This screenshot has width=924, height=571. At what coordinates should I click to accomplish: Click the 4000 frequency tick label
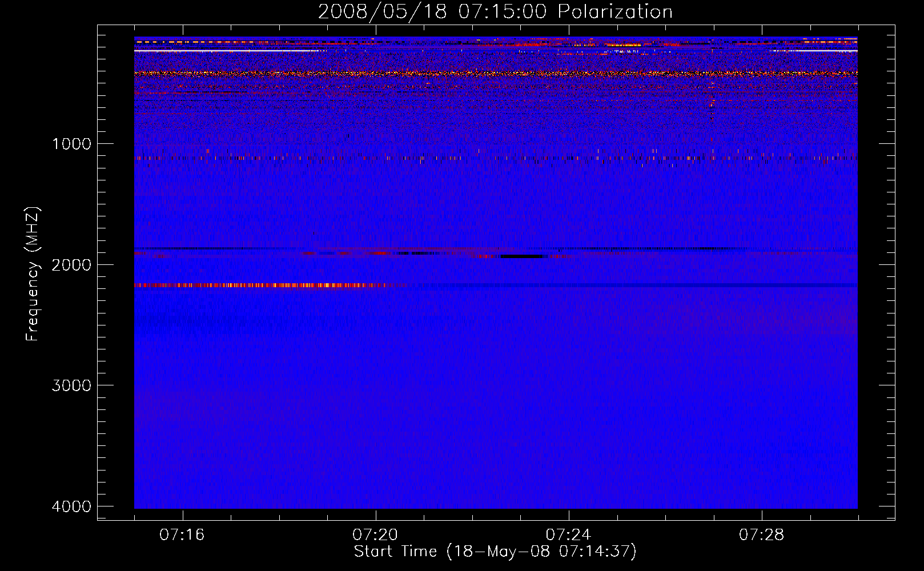(71, 506)
